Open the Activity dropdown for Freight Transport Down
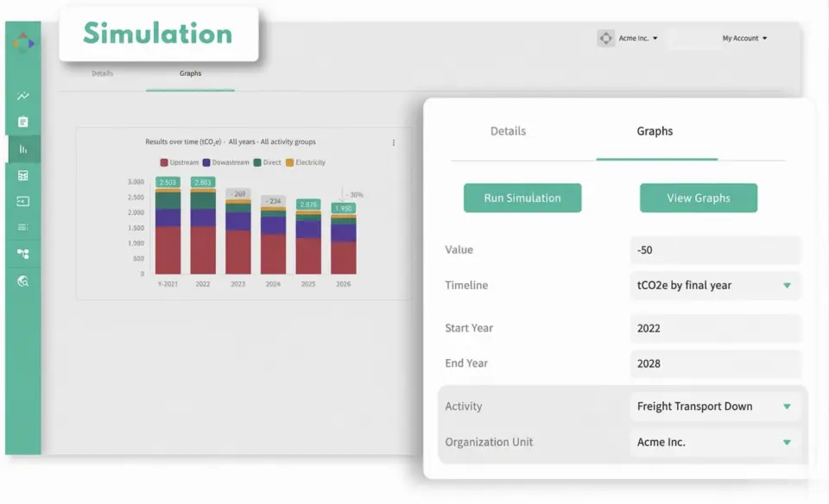Screen dimensions: 829x504 tap(715, 406)
